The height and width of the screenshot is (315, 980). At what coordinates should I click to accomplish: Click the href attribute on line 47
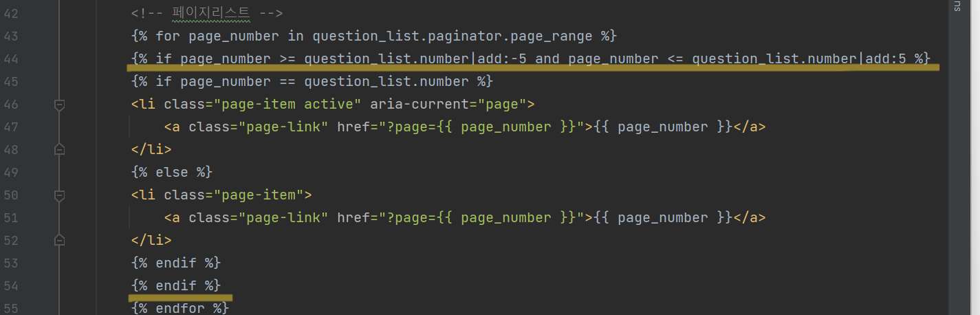(x=460, y=127)
